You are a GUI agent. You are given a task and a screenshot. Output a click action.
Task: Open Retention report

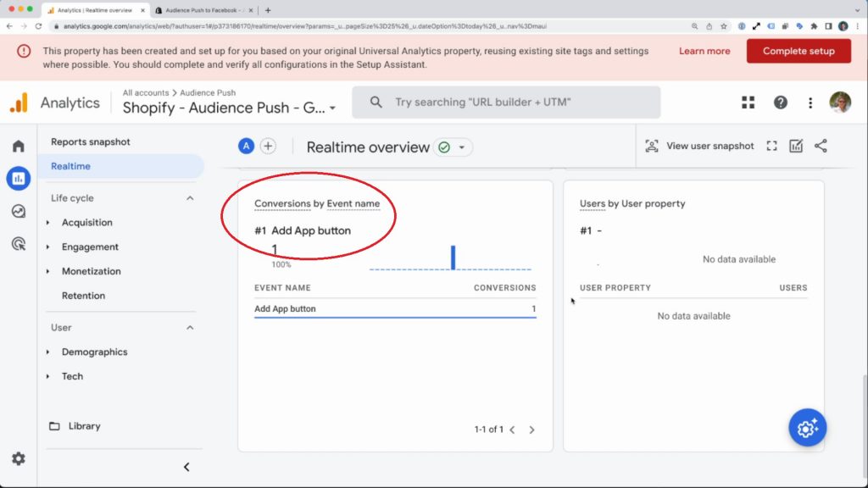coord(83,296)
